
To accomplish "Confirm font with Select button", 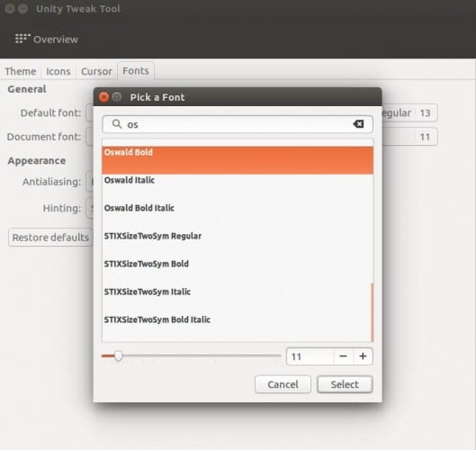I will coord(345,384).
